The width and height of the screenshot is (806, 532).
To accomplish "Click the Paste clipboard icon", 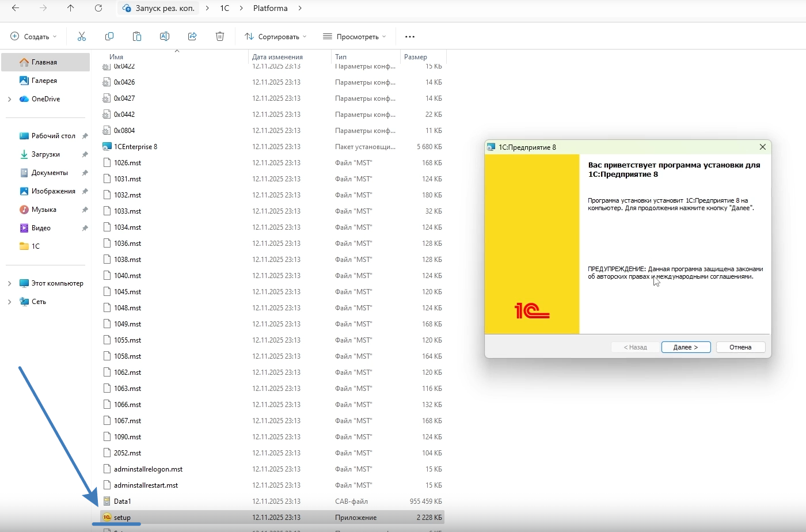I will point(137,36).
